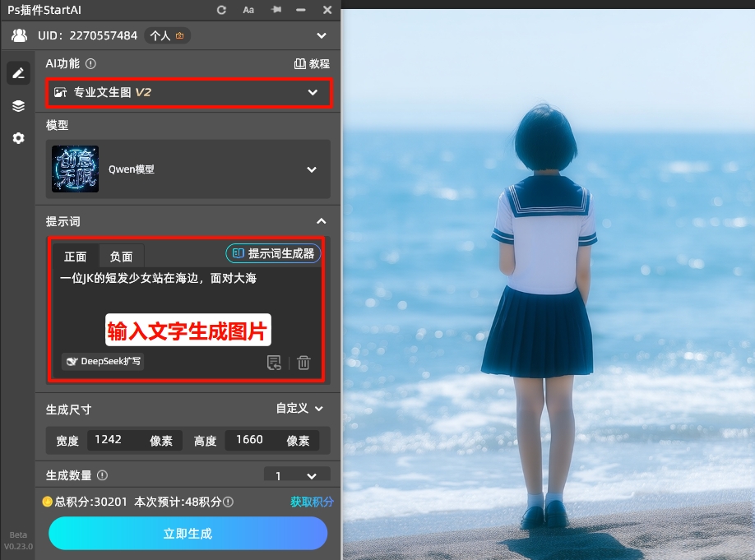Open the 获取积分 link
Image resolution: width=755 pixels, height=560 pixels.
[x=311, y=501]
